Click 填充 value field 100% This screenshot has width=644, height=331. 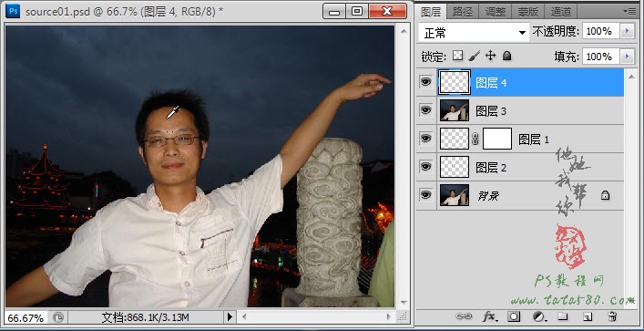(x=601, y=57)
